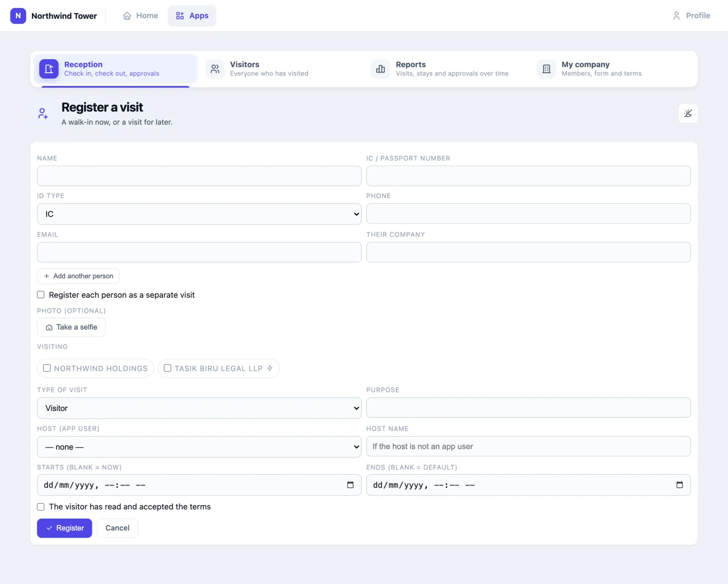This screenshot has height=584, width=728.
Task: Click the Profile person icon
Action: 677,16
